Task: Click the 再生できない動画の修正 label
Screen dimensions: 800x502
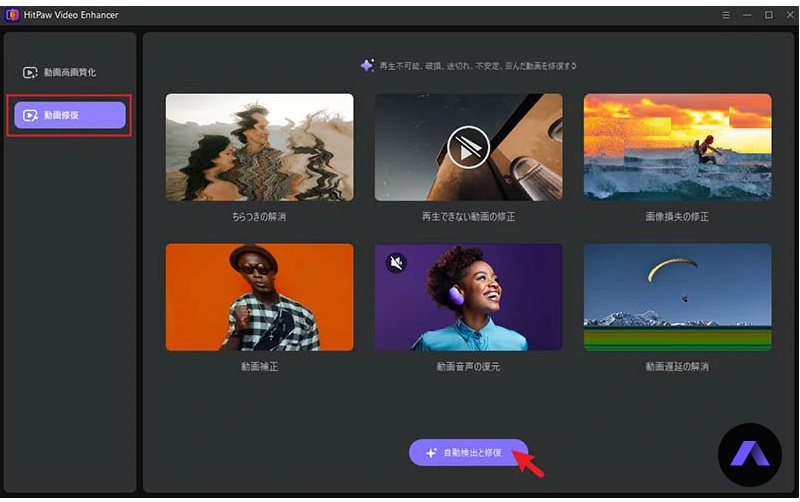Action: 468,216
